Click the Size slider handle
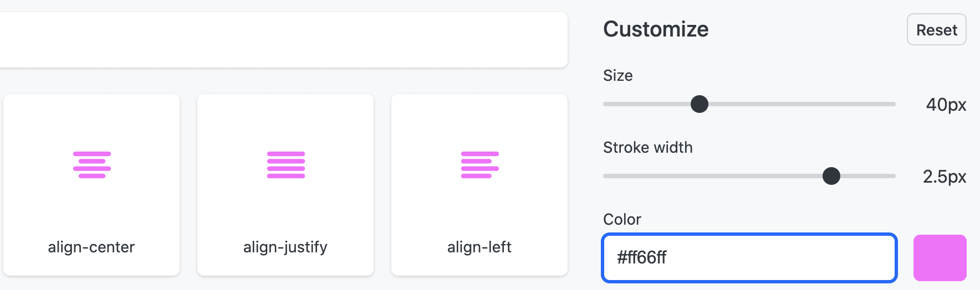Screen dimensions: 980x290 [x=700, y=104]
